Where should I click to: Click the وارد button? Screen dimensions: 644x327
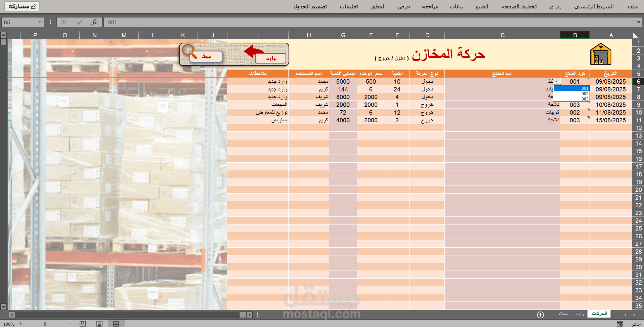point(271,58)
